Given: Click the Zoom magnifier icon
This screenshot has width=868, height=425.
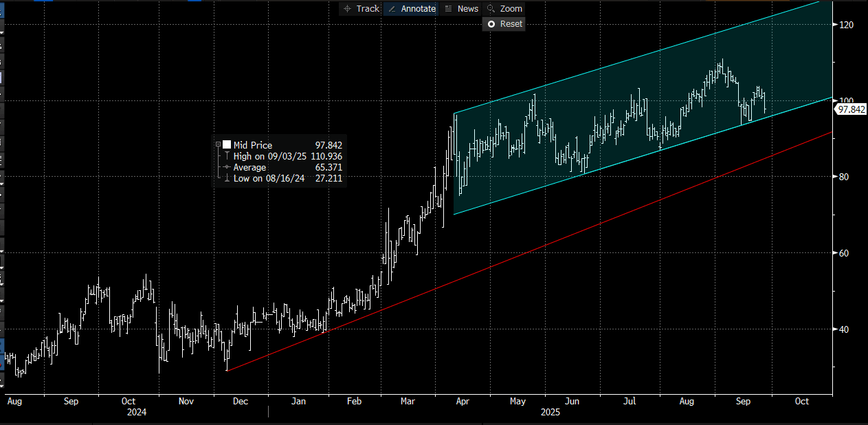Looking at the screenshot, I should point(491,9).
